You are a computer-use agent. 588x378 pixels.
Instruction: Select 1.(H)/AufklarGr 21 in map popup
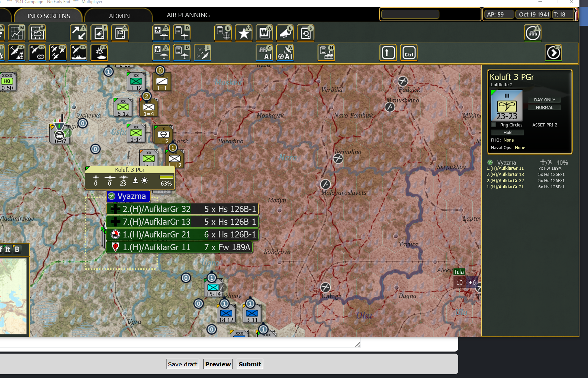[x=183, y=234]
